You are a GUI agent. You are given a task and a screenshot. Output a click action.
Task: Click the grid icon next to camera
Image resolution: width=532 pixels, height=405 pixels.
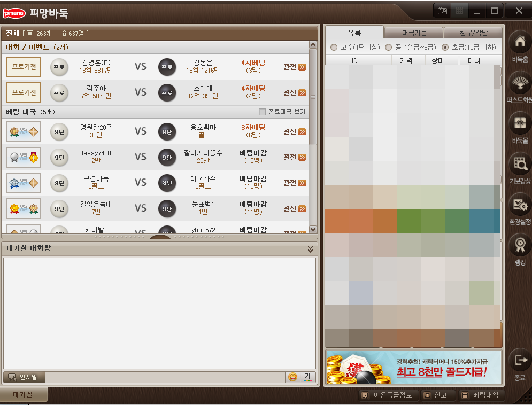click(x=459, y=11)
